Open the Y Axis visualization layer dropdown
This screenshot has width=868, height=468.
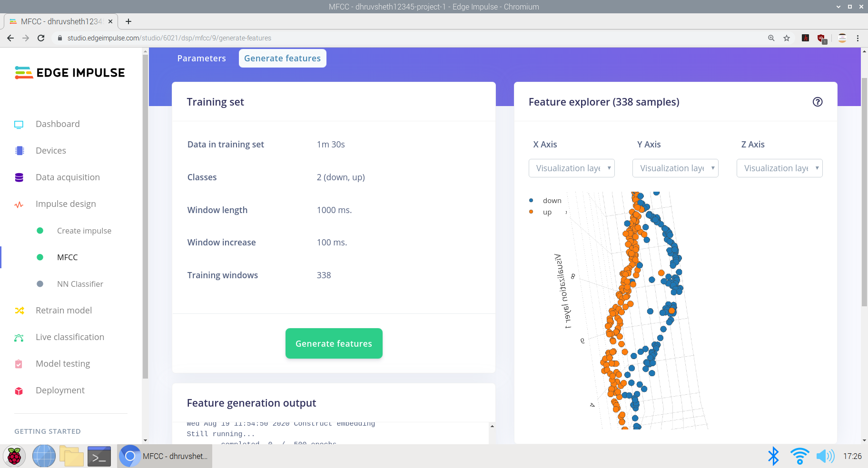675,168
